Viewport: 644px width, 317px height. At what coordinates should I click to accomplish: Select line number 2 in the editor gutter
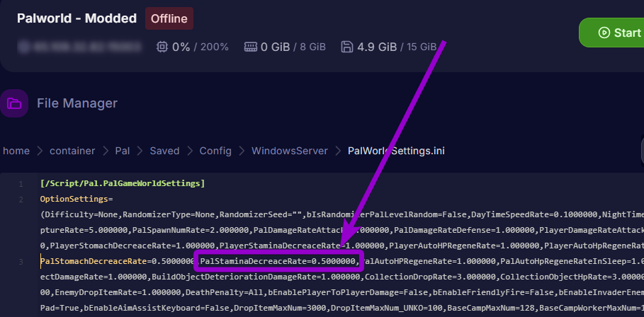(x=21, y=200)
